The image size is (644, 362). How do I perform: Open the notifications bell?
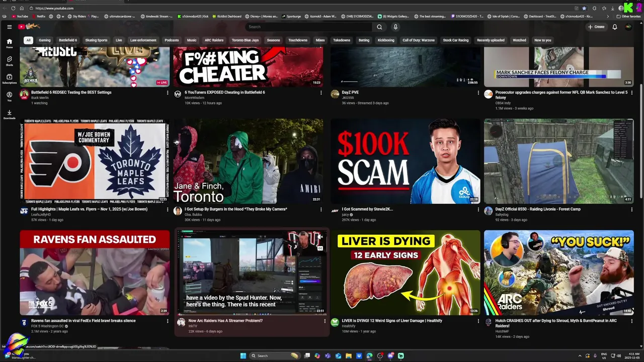click(614, 27)
